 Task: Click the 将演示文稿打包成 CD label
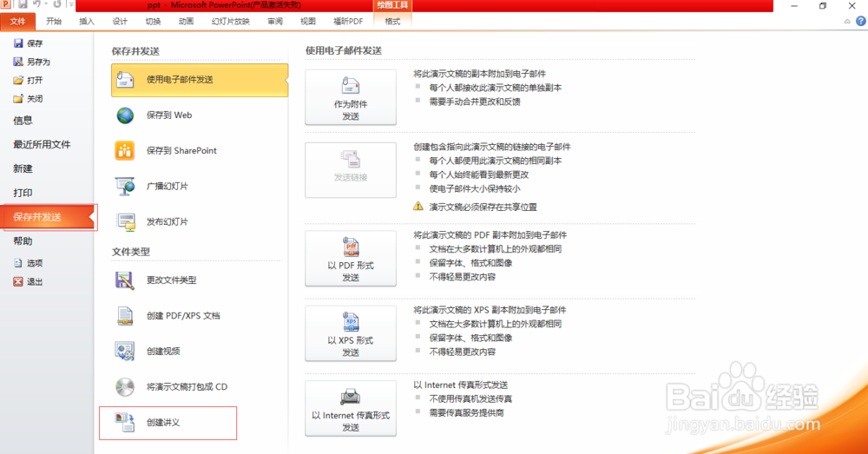(187, 386)
